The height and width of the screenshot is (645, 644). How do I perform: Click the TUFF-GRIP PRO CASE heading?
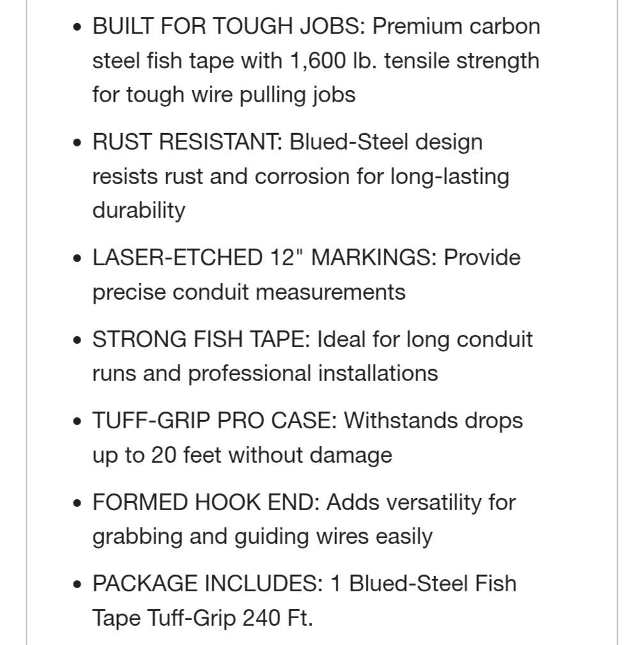coord(215,421)
